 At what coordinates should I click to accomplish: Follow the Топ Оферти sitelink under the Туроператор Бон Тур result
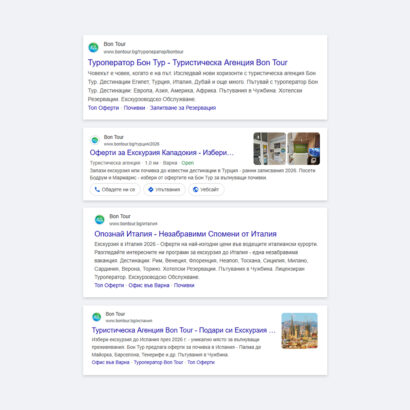103,108
